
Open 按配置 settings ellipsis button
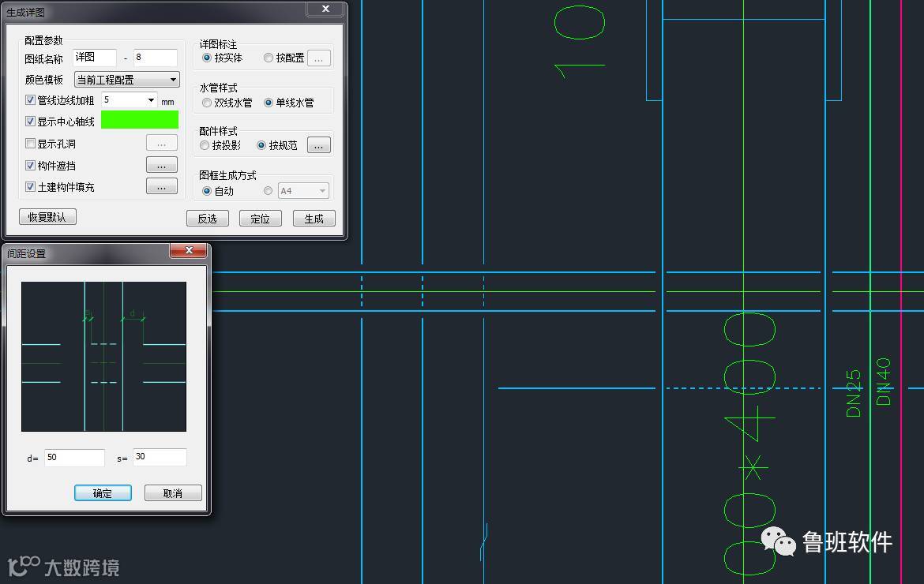click(x=319, y=58)
